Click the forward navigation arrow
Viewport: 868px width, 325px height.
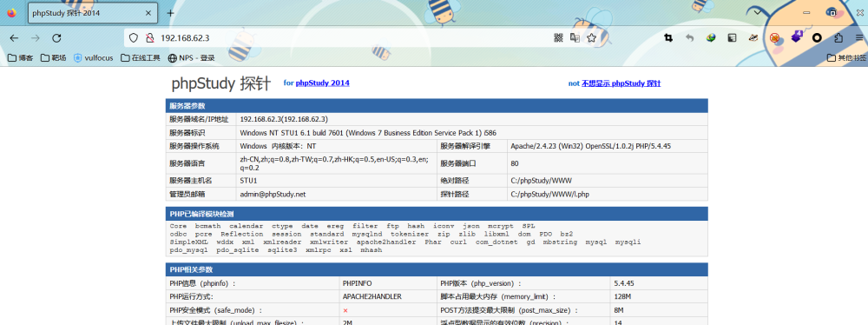(36, 38)
